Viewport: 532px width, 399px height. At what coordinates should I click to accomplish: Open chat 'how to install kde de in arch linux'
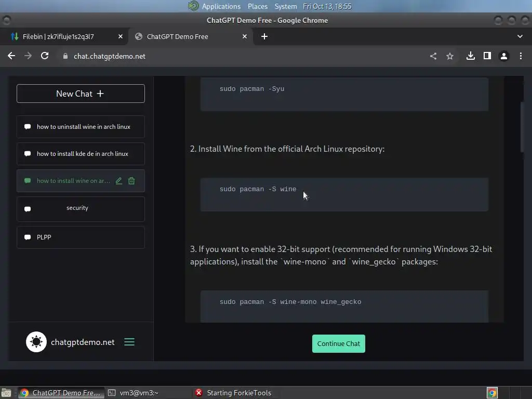coord(81,154)
